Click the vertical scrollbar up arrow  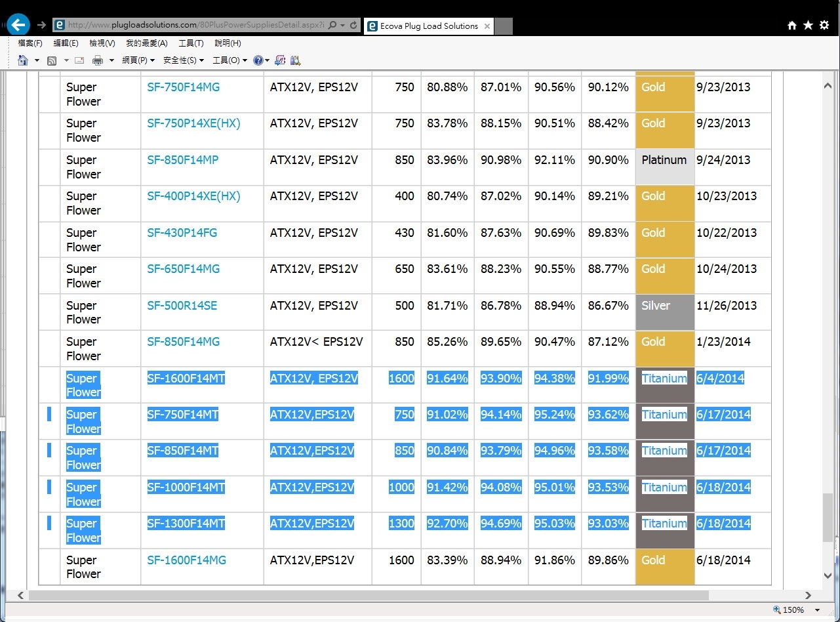pos(829,87)
